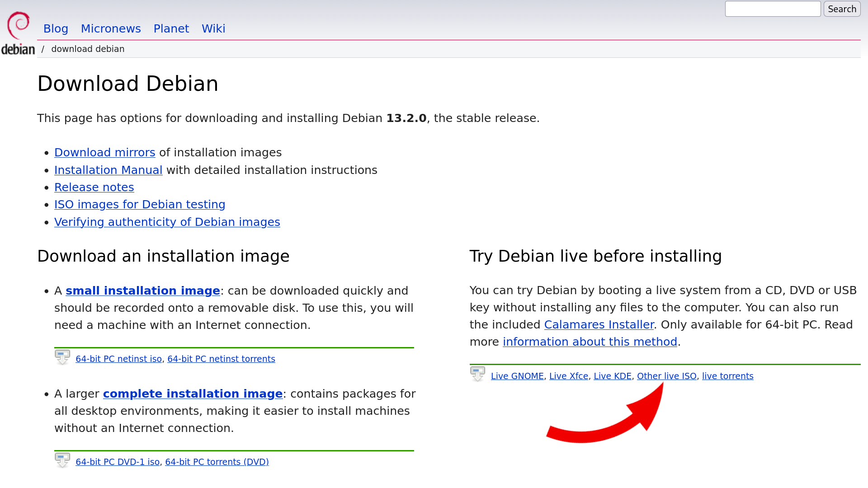Open the Micronews page
This screenshot has width=868, height=488.
tap(111, 28)
